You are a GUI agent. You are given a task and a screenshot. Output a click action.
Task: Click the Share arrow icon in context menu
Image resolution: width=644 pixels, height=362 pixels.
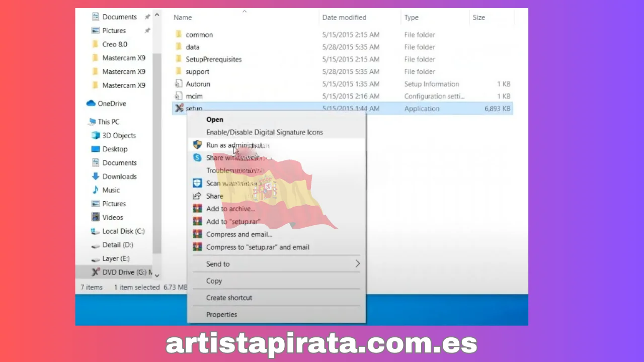pyautogui.click(x=197, y=196)
